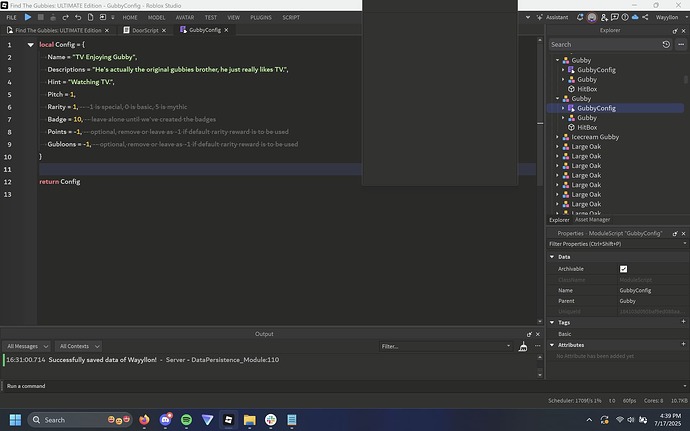Click the Undo arrow icon
The width and height of the screenshot is (690, 431).
pyautogui.click(x=78, y=17)
